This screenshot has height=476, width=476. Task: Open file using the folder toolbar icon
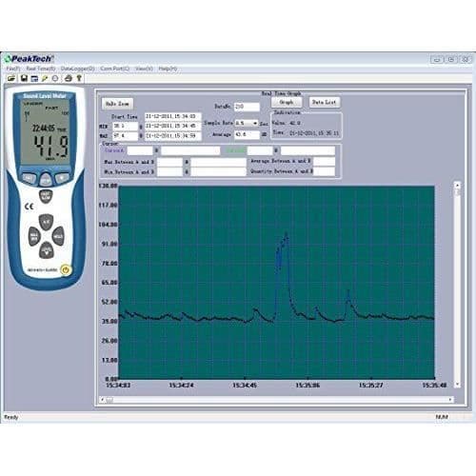(11, 78)
